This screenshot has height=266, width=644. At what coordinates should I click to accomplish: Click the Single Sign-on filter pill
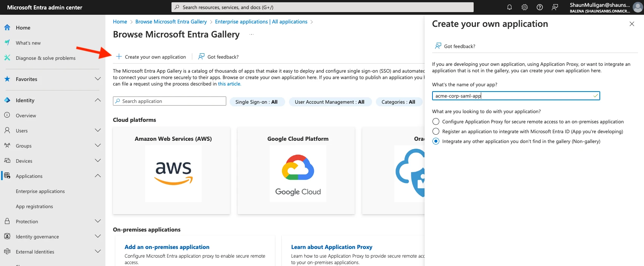click(x=256, y=102)
